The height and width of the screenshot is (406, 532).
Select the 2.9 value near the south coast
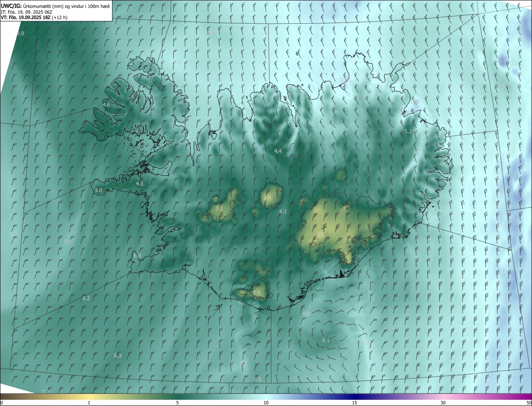[256, 293]
